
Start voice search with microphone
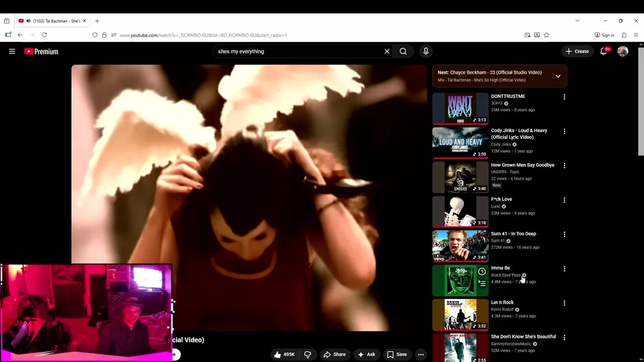tap(426, 51)
